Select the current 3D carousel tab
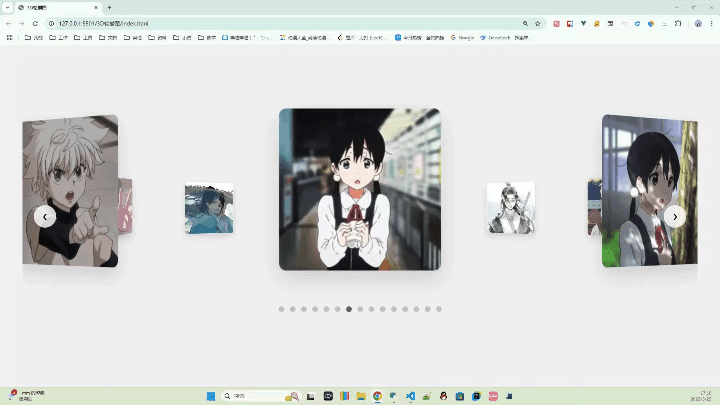The height and width of the screenshot is (405, 720). pos(57,7)
